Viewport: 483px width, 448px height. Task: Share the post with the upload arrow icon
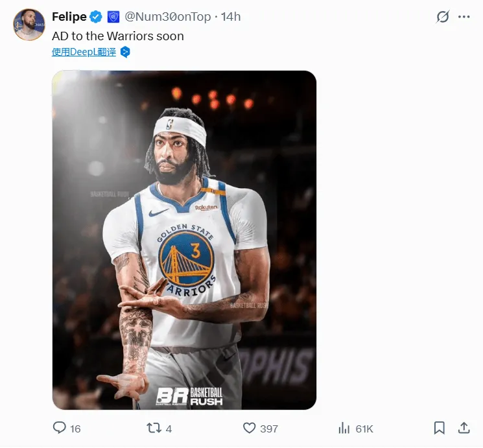coord(464,428)
